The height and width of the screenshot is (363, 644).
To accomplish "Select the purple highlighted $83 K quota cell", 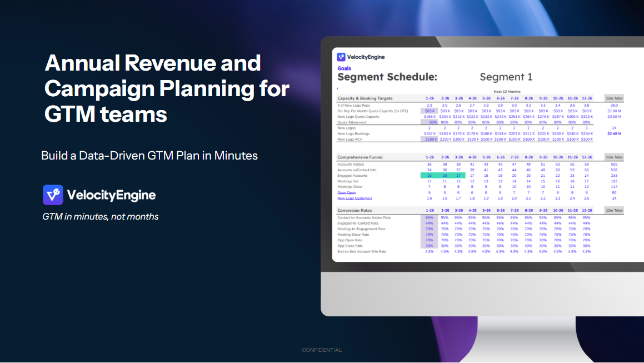I will pyautogui.click(x=429, y=111).
